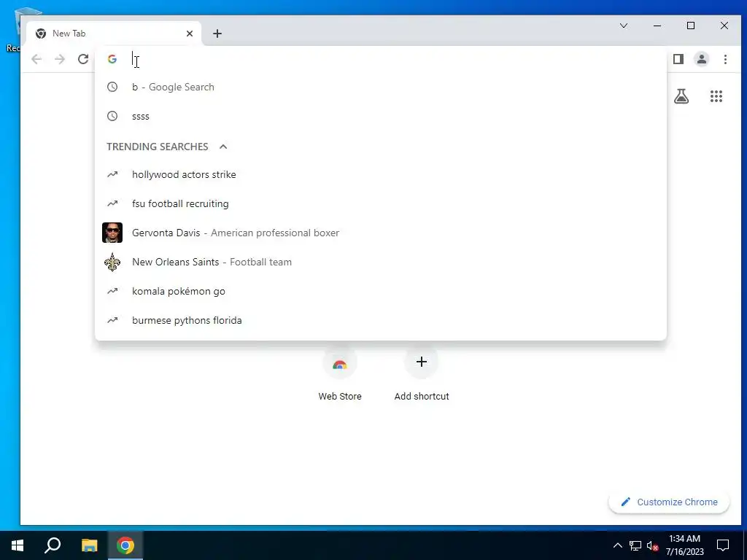This screenshot has height=560, width=747.
Task: Click the New Orleans Saints logo icon
Action: (112, 262)
